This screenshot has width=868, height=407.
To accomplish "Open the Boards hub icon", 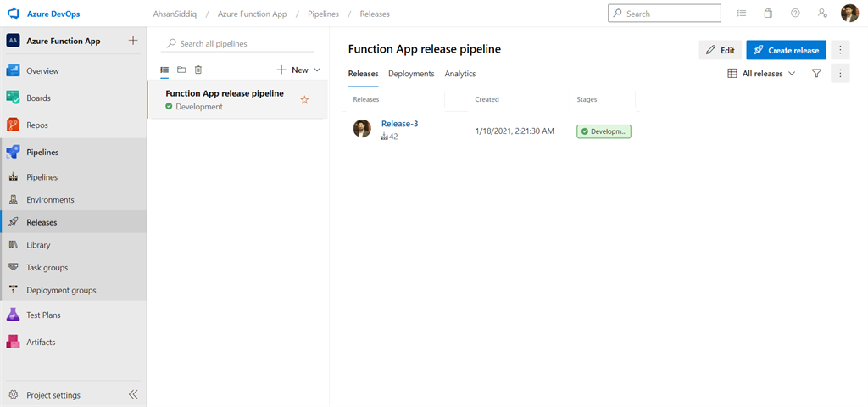I will (x=14, y=98).
